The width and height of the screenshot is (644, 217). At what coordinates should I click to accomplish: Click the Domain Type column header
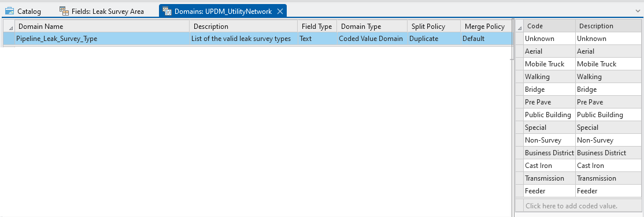pyautogui.click(x=372, y=26)
